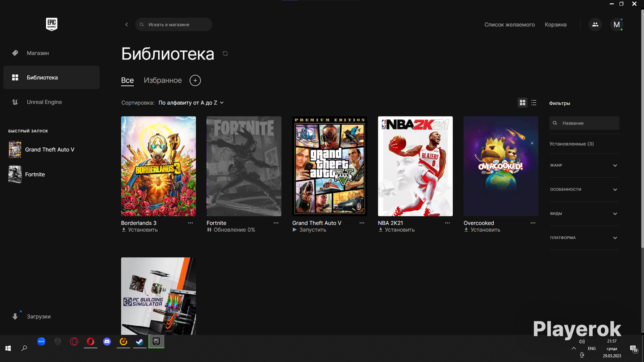Viewport: 644px width, 362px height.
Task: Click the filter name search field
Action: pos(584,123)
